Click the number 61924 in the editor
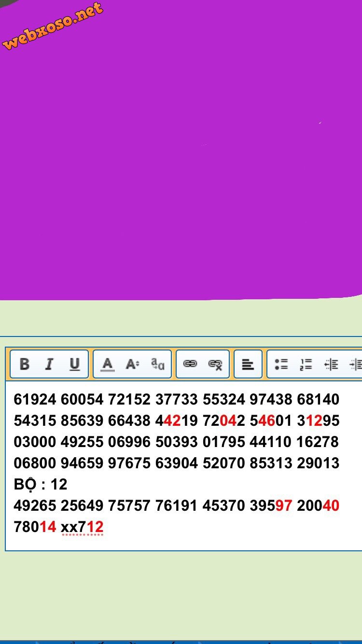This screenshot has height=644, width=362. [x=35, y=399]
